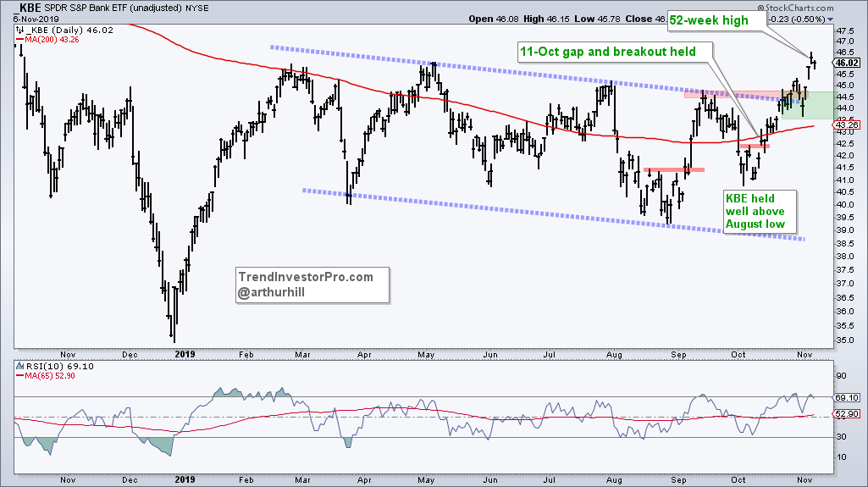
Task: Click the RSI(10) 69.10 legend text
Action: click(59, 367)
